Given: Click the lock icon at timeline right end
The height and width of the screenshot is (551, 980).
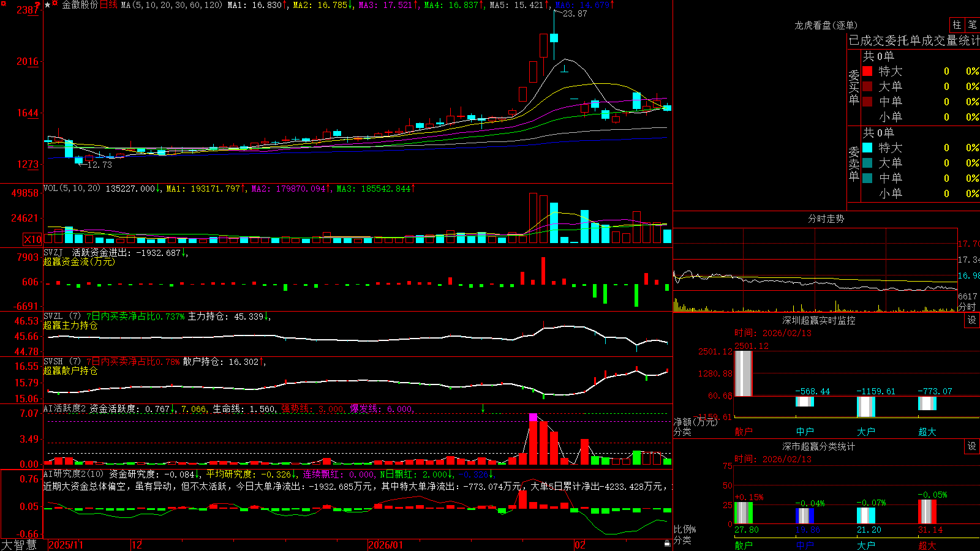Looking at the screenshot, I should click(x=667, y=544).
